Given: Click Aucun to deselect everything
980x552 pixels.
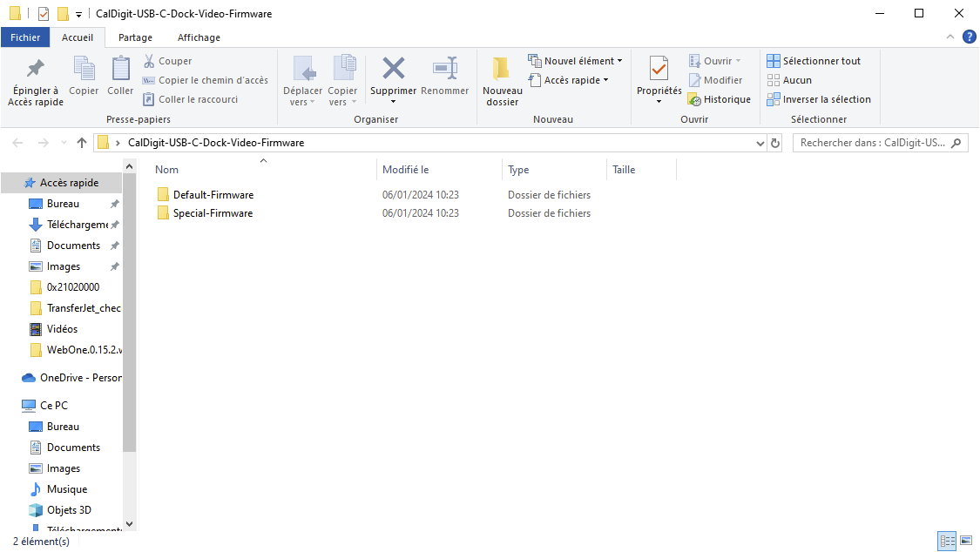Looking at the screenshot, I should tap(789, 81).
